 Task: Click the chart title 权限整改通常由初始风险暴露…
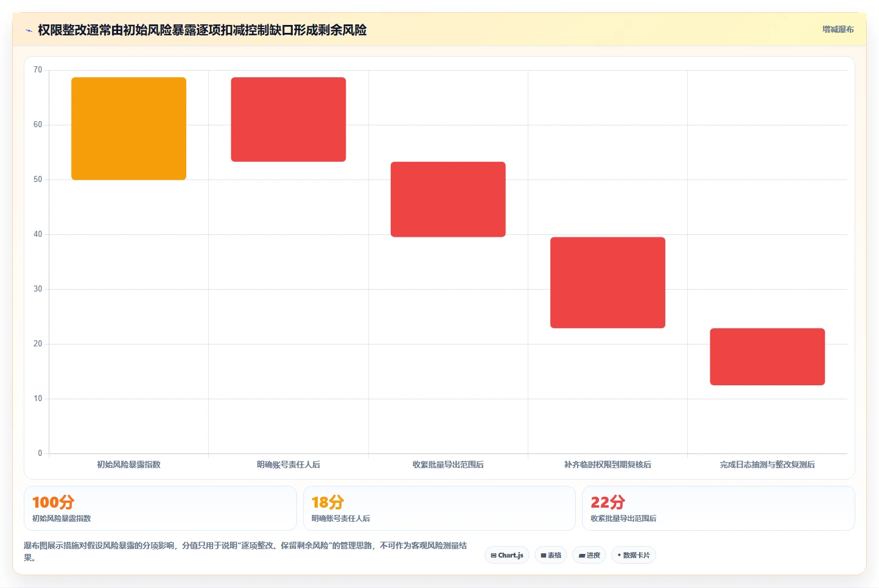202,30
